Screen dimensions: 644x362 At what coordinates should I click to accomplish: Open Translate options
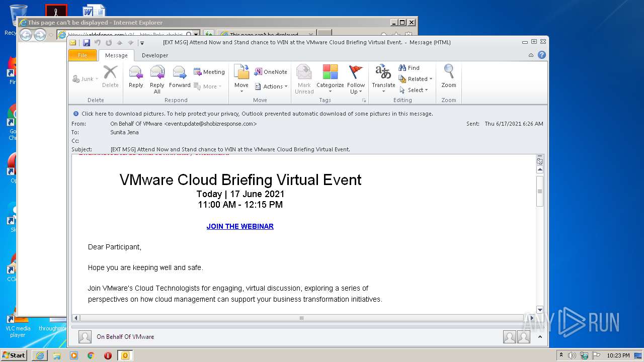pyautogui.click(x=383, y=79)
